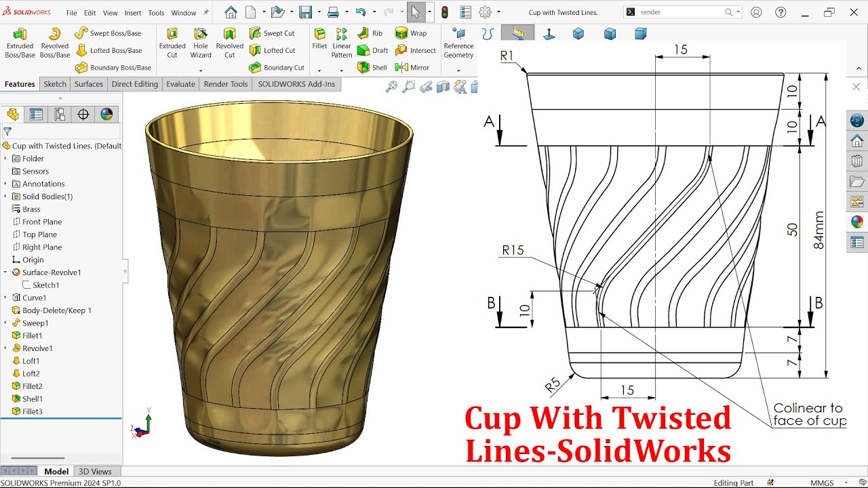This screenshot has height=488, width=868.
Task: Select the Mirror feature
Action: 412,68
